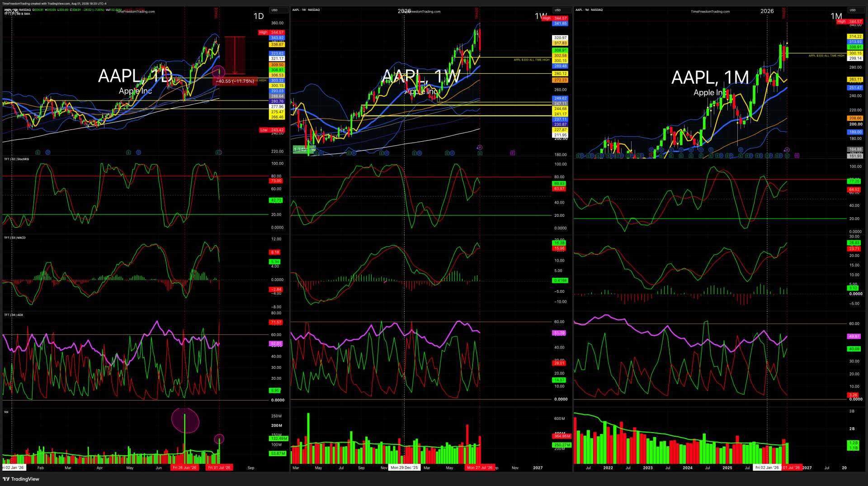Open the May dividend D marker on daily chart
Screen dimensions: 868x486
pyautogui.click(x=138, y=152)
